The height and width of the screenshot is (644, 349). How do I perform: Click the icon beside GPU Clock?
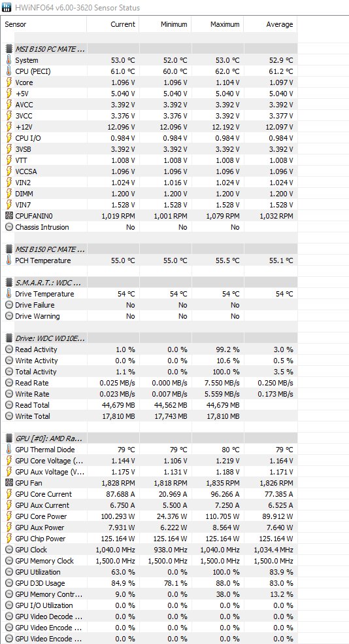coord(9,550)
